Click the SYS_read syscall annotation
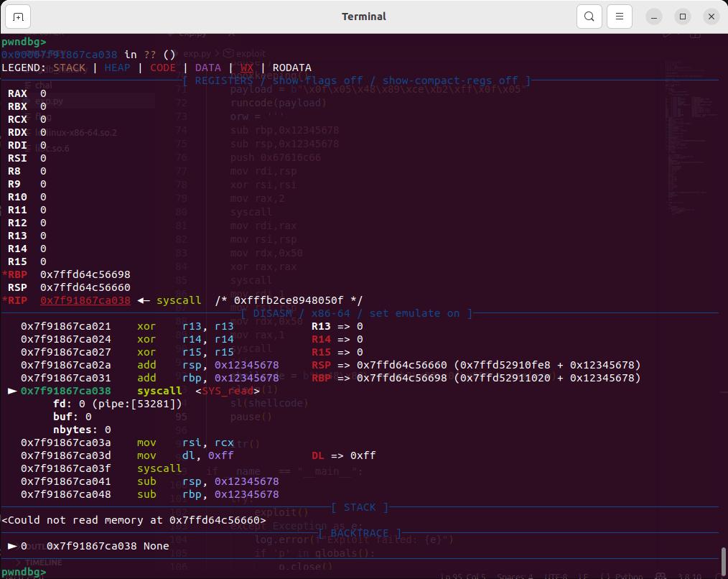728x579 pixels. coord(228,391)
